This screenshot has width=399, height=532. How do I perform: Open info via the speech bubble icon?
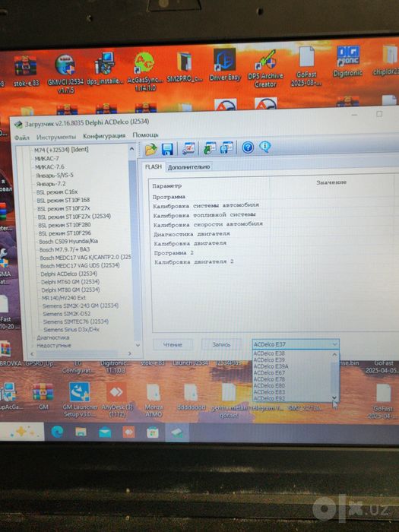(x=265, y=147)
